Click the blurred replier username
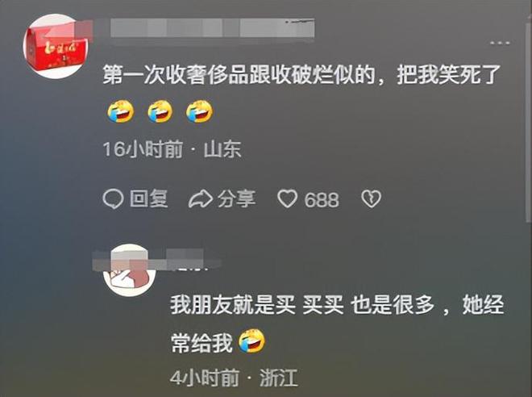 coord(156,260)
